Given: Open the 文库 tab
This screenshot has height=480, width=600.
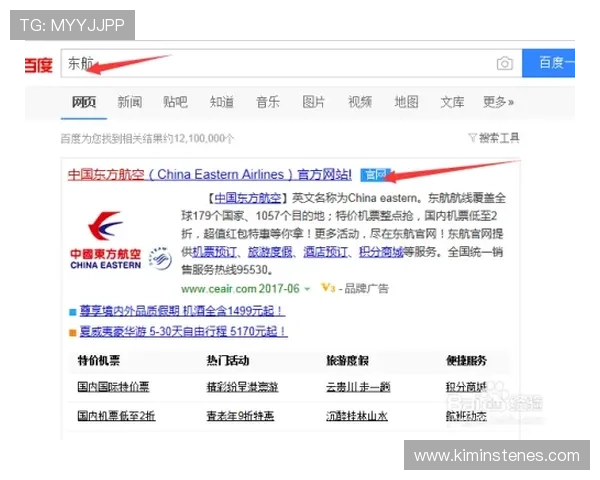Looking at the screenshot, I should [452, 102].
